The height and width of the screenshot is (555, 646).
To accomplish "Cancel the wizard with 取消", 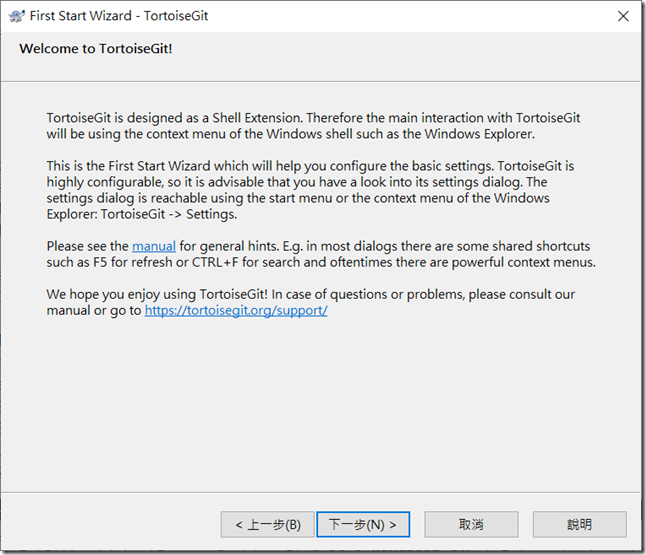I will [x=471, y=525].
